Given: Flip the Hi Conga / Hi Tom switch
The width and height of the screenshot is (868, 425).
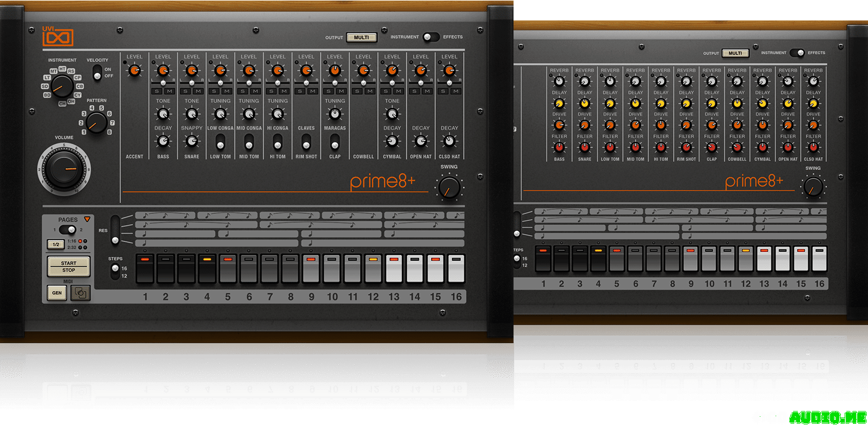Looking at the screenshot, I should (x=277, y=142).
